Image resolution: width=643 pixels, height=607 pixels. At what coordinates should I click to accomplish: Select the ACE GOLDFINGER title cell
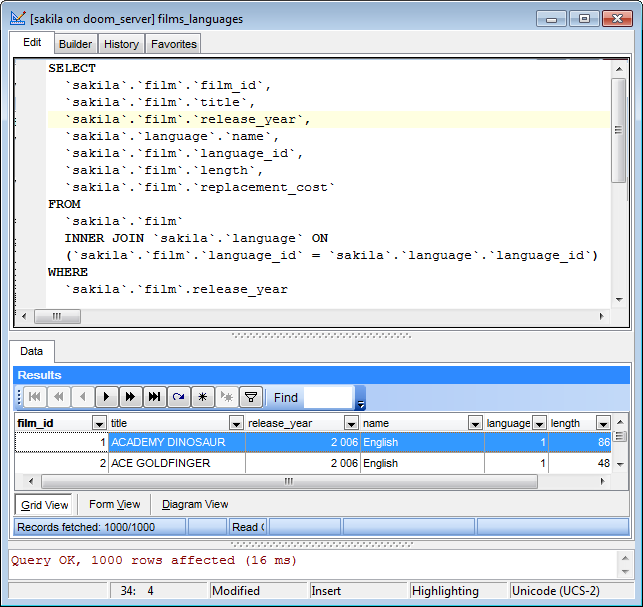pyautogui.click(x=177, y=463)
